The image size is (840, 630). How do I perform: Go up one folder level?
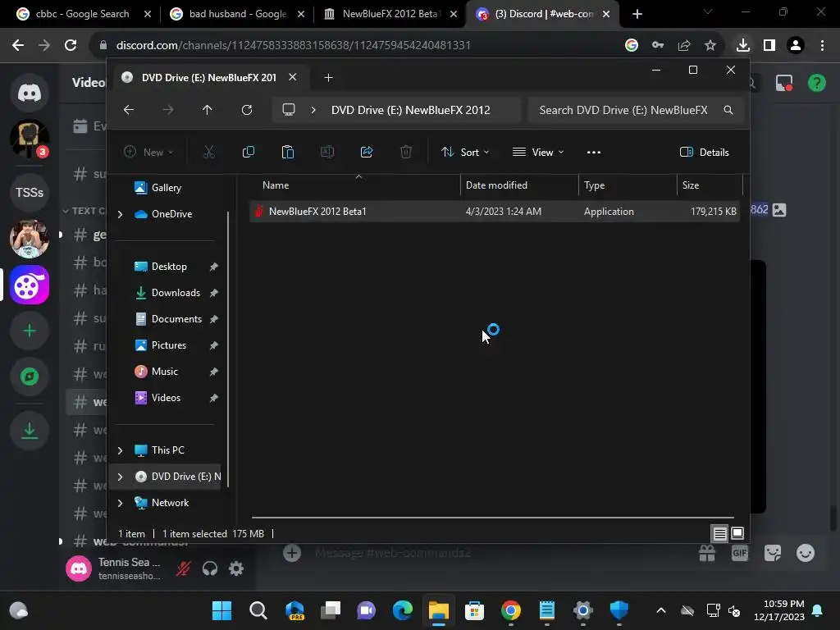[207, 110]
